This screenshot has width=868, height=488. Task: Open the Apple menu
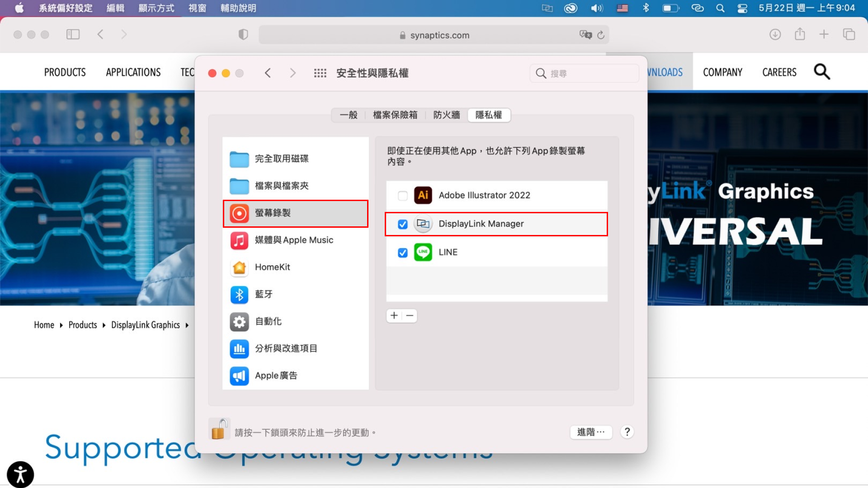click(19, 8)
